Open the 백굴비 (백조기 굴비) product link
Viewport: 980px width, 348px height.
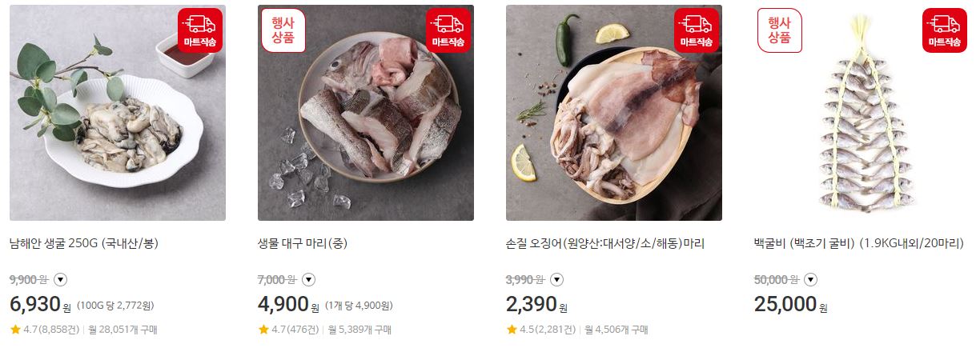pyautogui.click(x=859, y=243)
